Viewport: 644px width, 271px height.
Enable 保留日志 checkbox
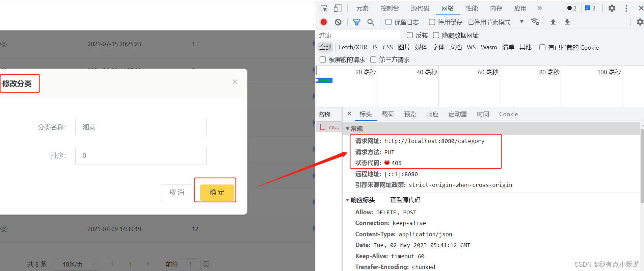coord(388,22)
